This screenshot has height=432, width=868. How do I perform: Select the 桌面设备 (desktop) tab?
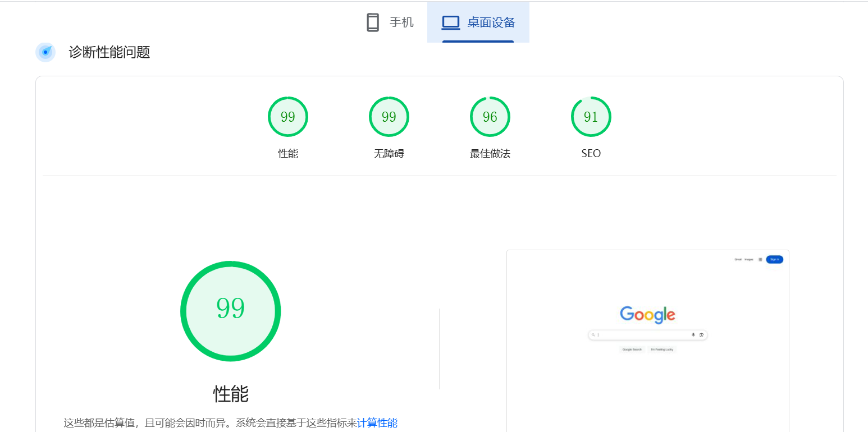click(x=478, y=22)
